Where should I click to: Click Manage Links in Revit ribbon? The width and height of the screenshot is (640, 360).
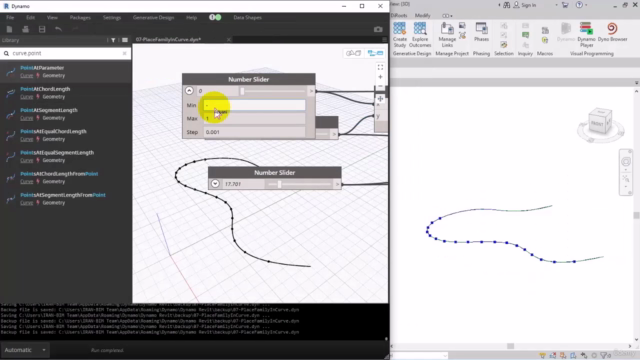pos(447,35)
